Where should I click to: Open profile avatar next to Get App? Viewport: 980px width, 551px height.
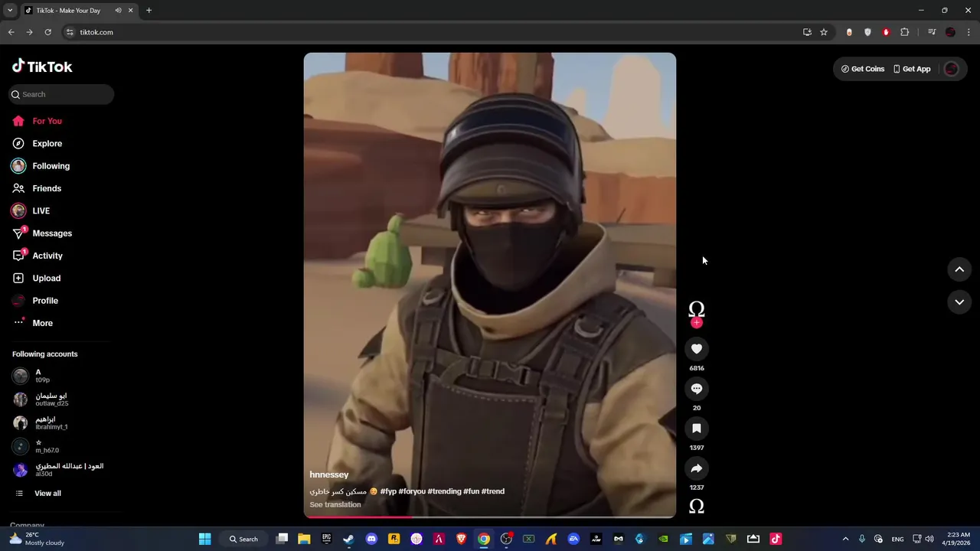click(x=952, y=69)
